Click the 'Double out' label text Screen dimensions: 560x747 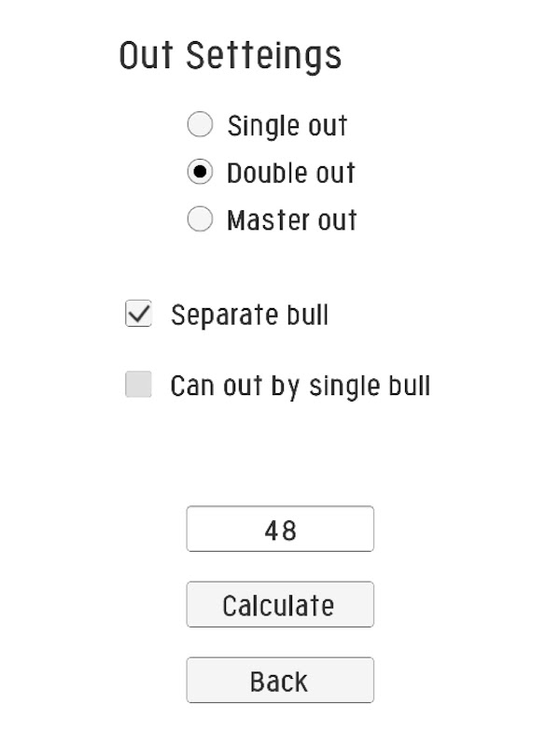click(290, 173)
